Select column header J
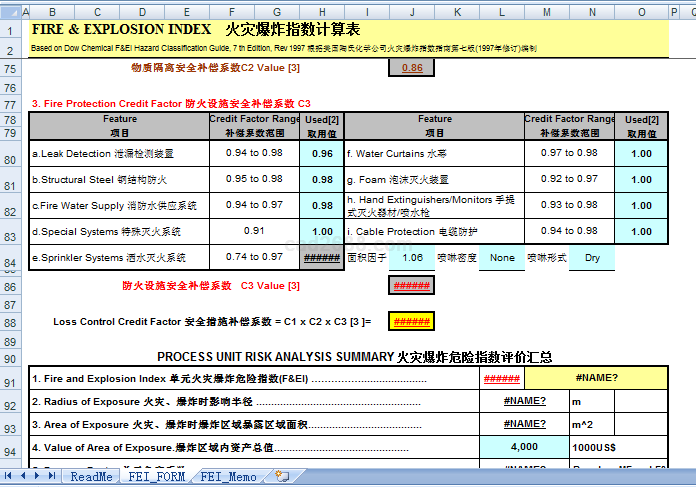The height and width of the screenshot is (487, 696). [411, 10]
